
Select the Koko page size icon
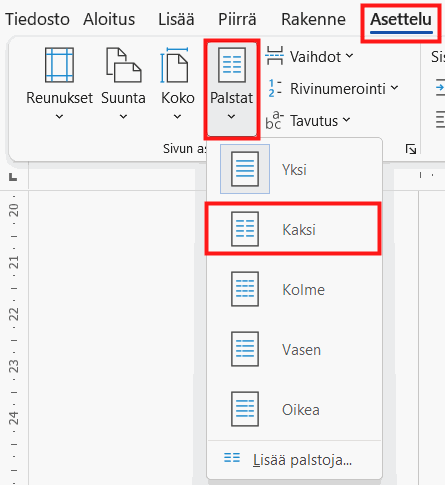tap(174, 65)
